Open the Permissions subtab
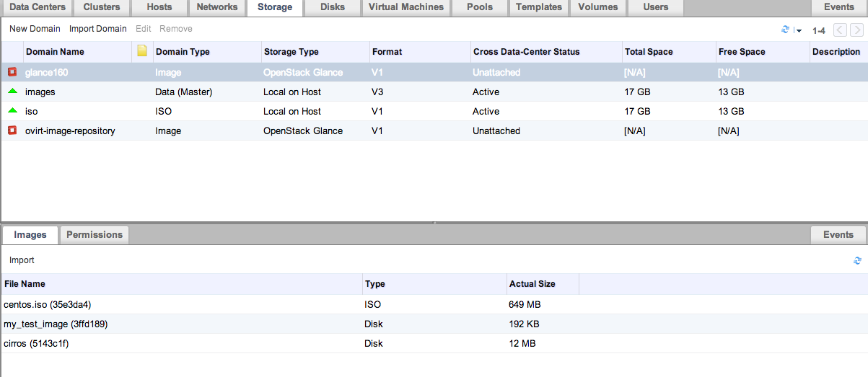 [95, 235]
